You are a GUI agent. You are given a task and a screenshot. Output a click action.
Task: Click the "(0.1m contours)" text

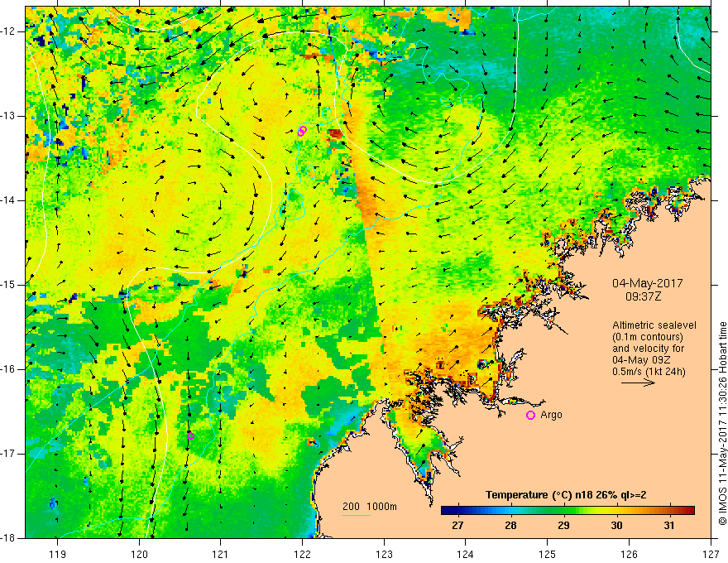click(x=648, y=337)
